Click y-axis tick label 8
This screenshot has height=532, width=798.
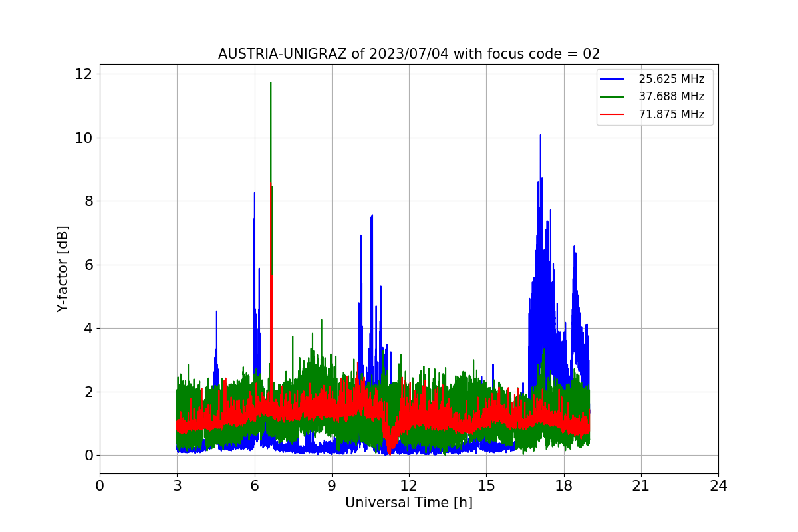(x=87, y=201)
